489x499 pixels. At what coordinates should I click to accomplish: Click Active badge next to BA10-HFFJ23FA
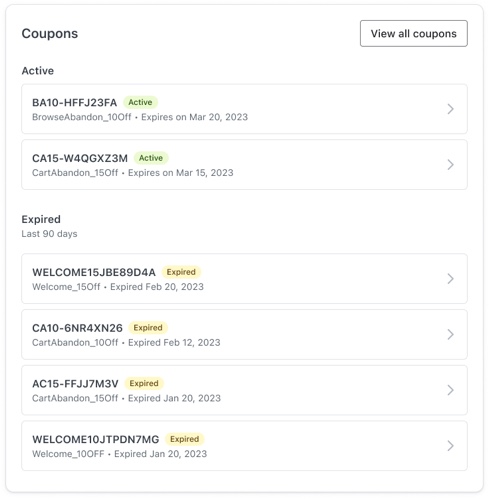point(140,102)
